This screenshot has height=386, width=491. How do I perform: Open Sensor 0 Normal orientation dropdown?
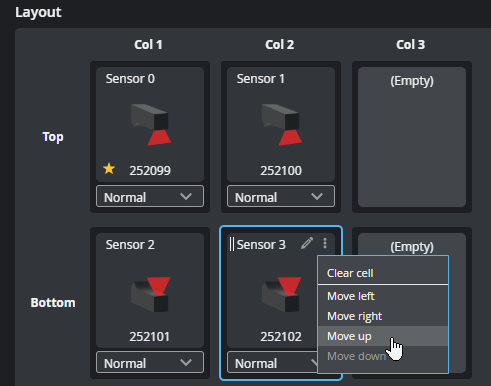tap(150, 196)
